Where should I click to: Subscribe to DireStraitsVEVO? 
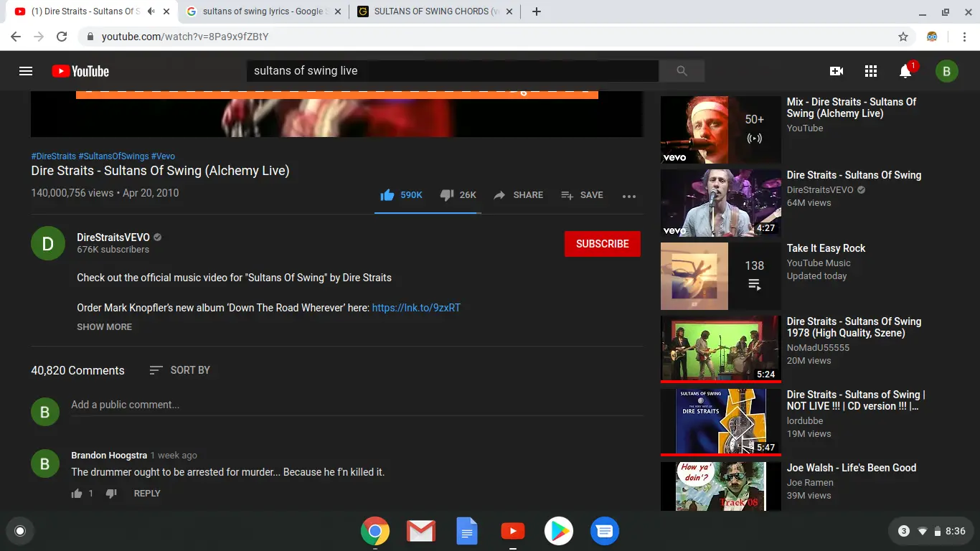[x=603, y=244]
